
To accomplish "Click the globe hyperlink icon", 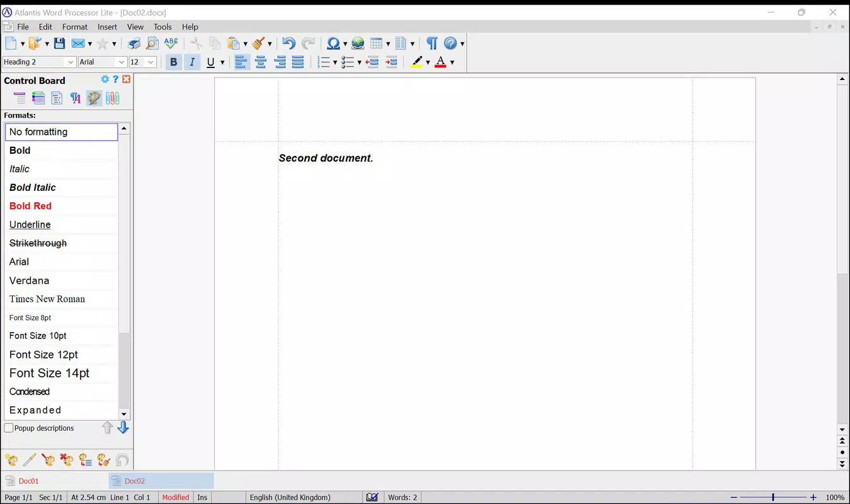I will [x=358, y=43].
